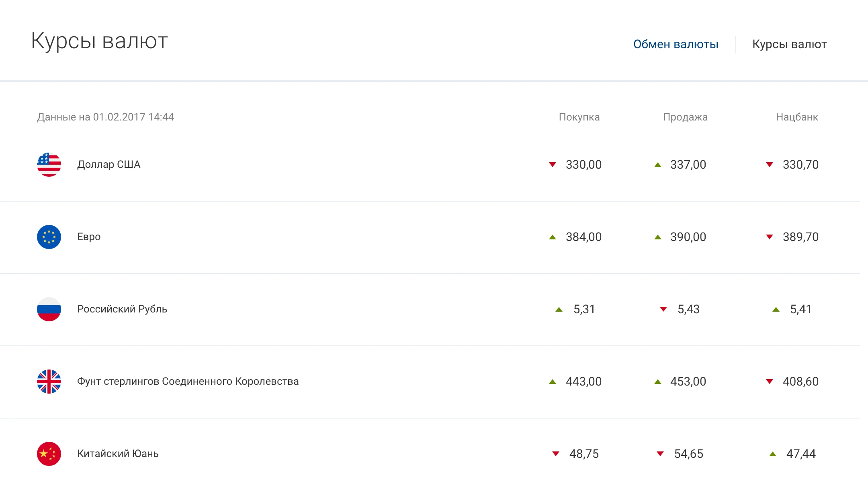Click Китайский Юань currency name

point(118,454)
